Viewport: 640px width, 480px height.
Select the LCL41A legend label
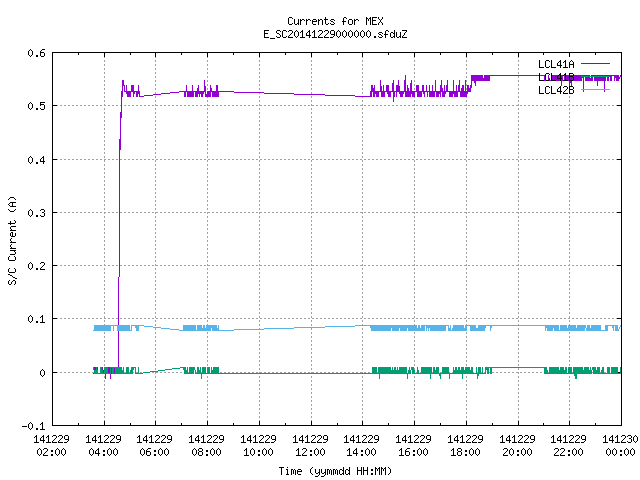point(556,64)
